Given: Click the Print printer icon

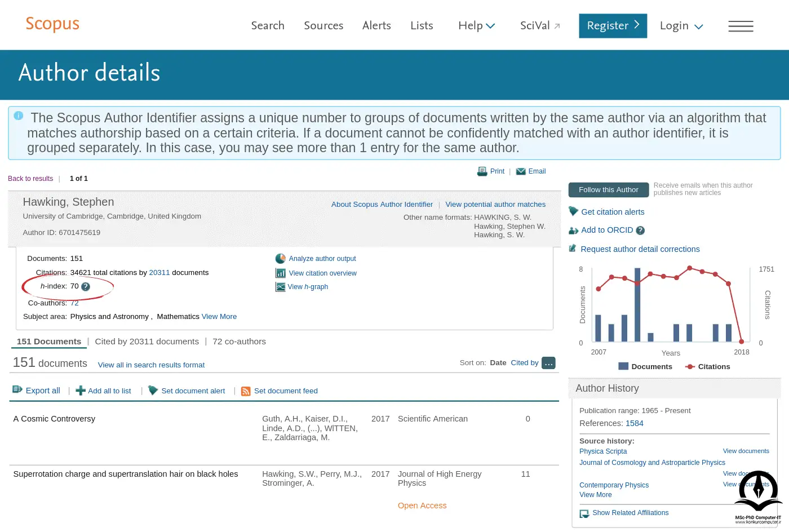Looking at the screenshot, I should (x=482, y=171).
